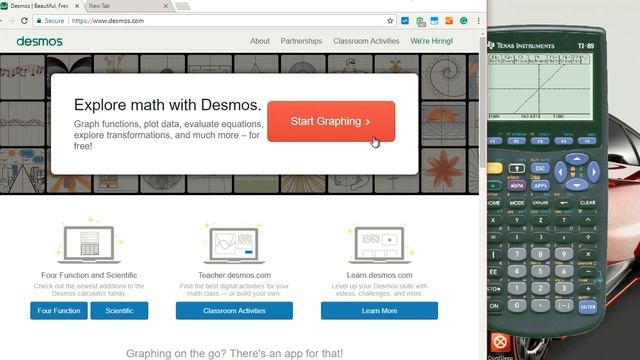This screenshot has height=360, width=640.
Task: Click the blue Classroom Activities button
Action: coord(234,311)
